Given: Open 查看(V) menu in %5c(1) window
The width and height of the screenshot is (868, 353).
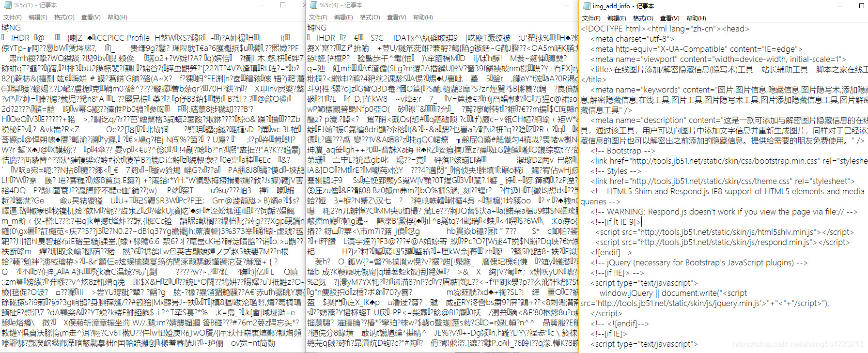Looking at the screenshot, I should (x=91, y=17).
